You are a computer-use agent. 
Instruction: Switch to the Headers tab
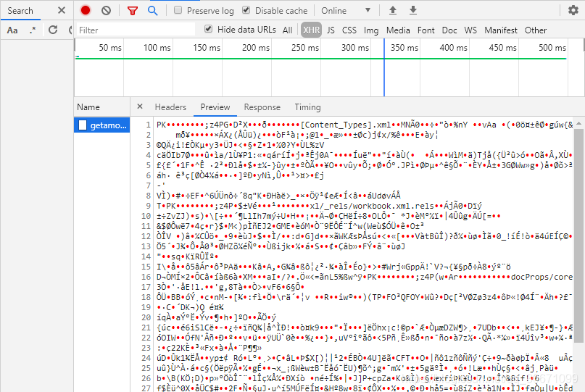[170, 107]
